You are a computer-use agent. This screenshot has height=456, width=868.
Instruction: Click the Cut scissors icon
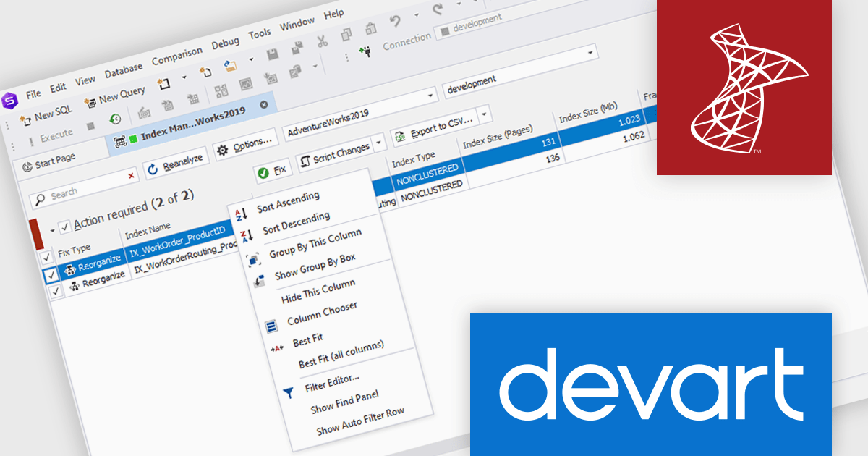(322, 40)
